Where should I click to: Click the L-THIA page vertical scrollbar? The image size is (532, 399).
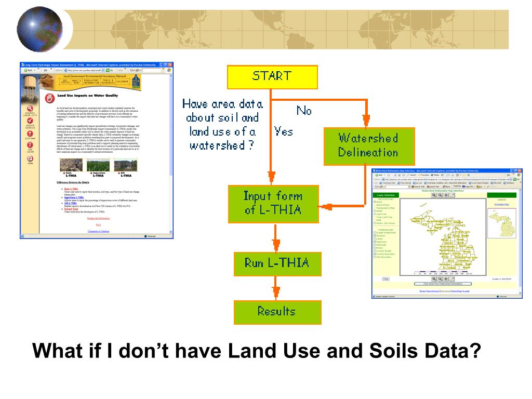[x=170, y=153]
